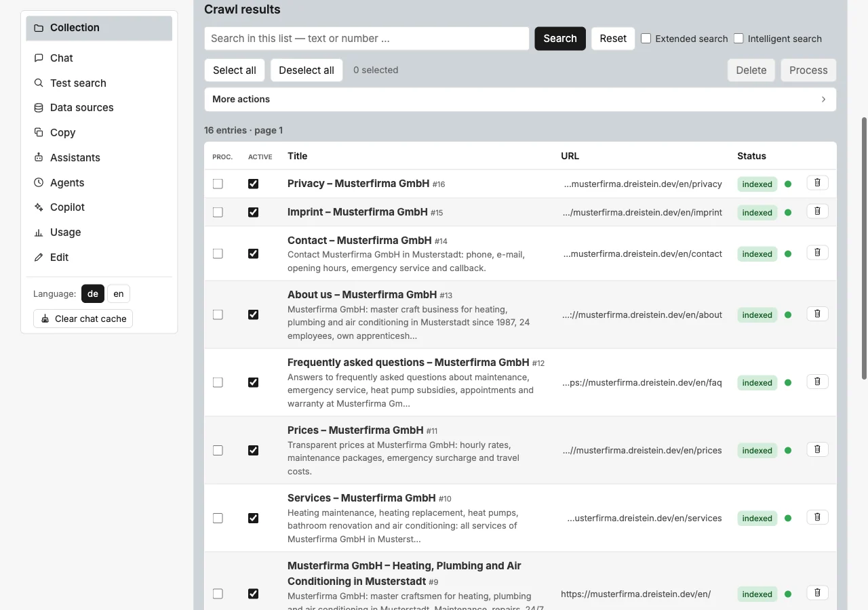The width and height of the screenshot is (868, 610).
Task: Click the trash icon for Contact row
Action: [x=817, y=253]
